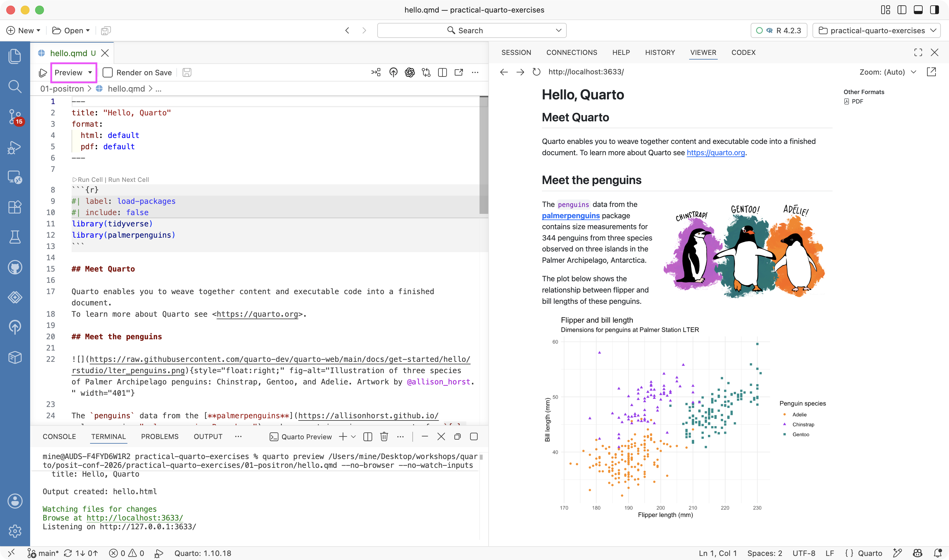This screenshot has height=560, width=949.
Task: Switch to the PROBLEMS tab
Action: pos(160,436)
